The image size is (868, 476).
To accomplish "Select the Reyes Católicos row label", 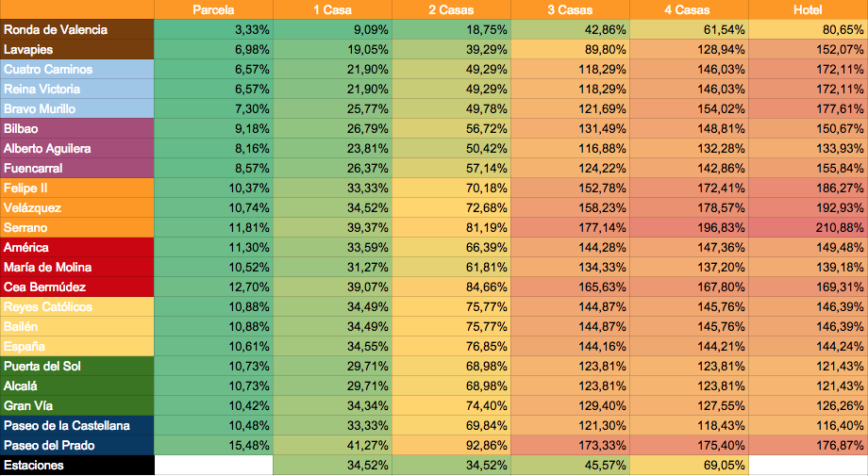I will pyautogui.click(x=77, y=306).
